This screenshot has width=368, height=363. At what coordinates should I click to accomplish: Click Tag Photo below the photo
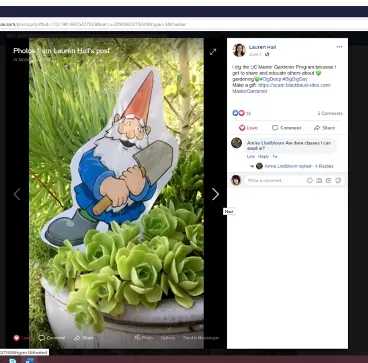pos(144,338)
